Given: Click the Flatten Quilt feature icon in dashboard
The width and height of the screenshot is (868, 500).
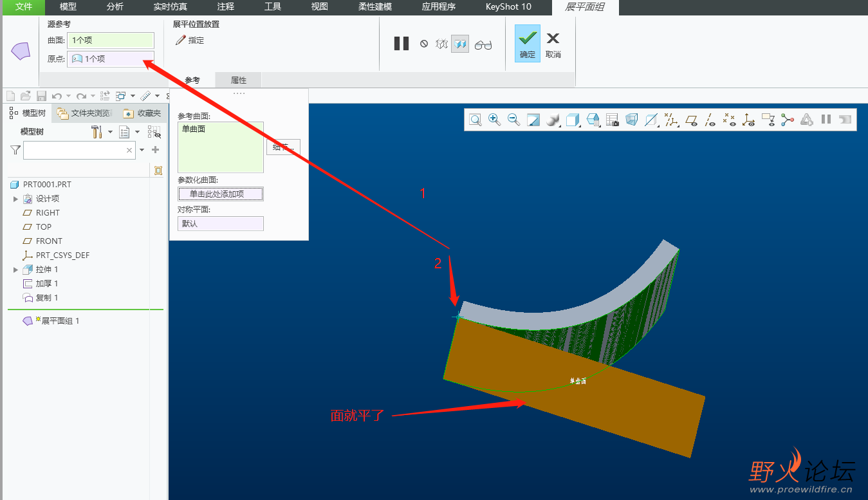Looking at the screenshot, I should coord(21,51).
